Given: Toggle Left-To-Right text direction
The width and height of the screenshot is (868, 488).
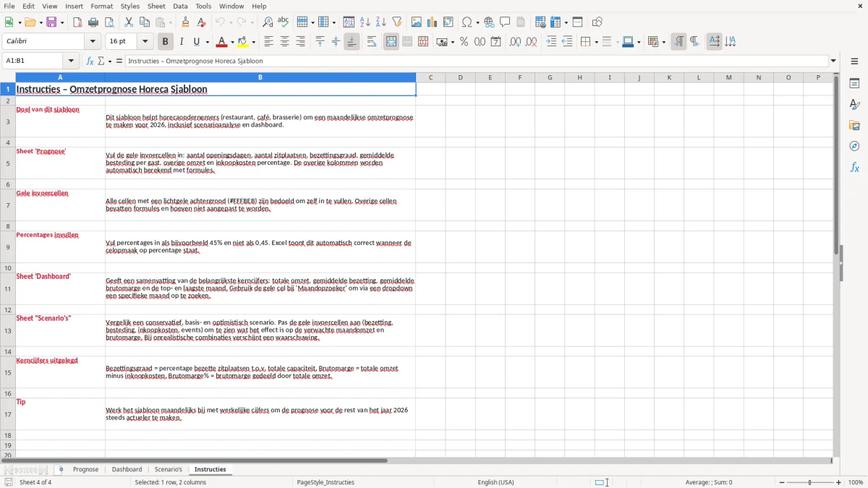Looking at the screenshot, I should 678,42.
